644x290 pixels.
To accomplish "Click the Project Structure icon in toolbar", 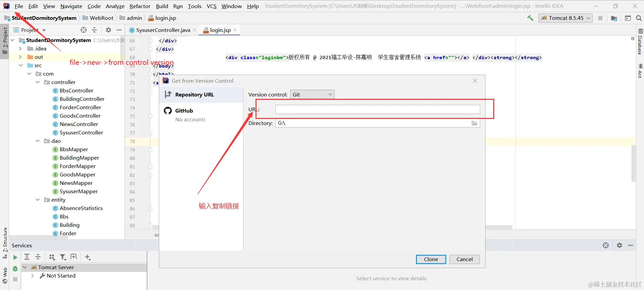I will (614, 18).
